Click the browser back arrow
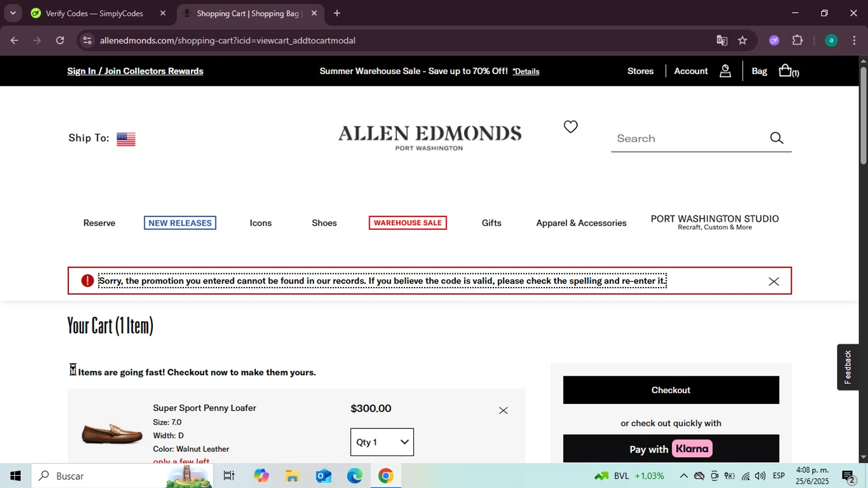868x488 pixels. click(x=14, y=41)
